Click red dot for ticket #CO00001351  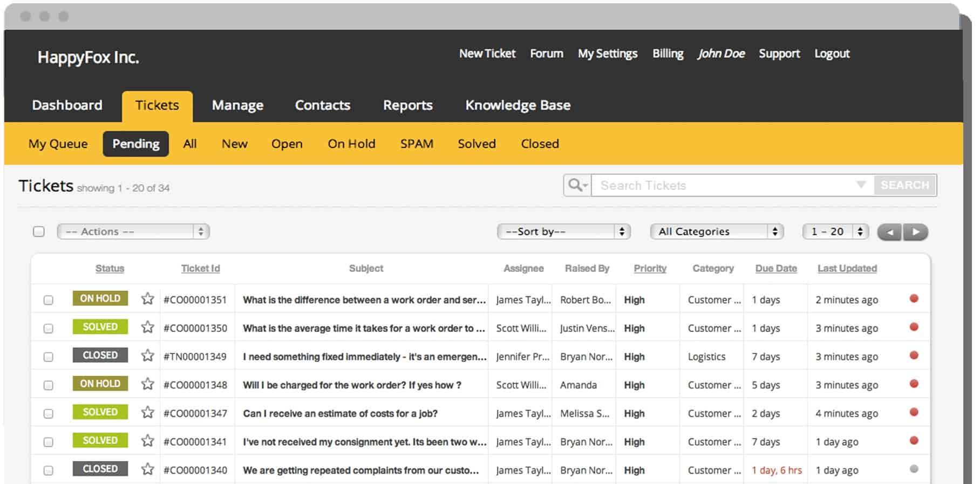pyautogui.click(x=914, y=298)
